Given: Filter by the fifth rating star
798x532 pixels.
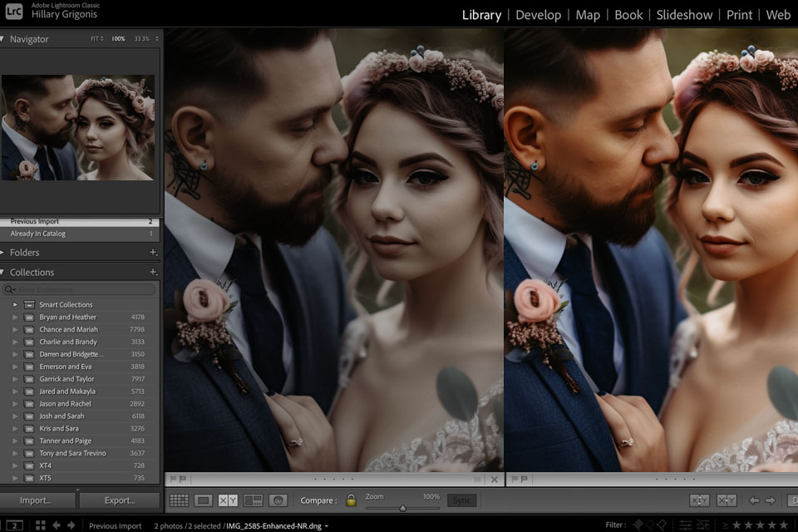Looking at the screenshot, I should [x=784, y=525].
